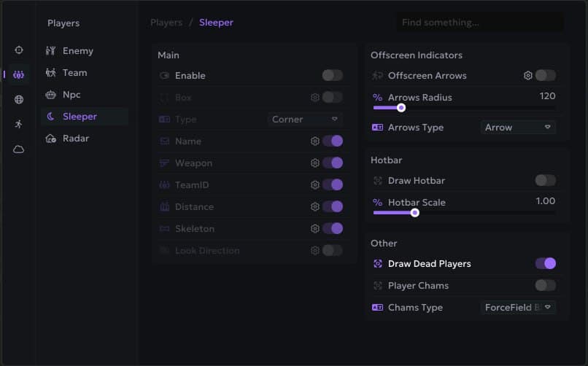Open the Npc section
Screen dimensions: 588x366
coord(71,94)
